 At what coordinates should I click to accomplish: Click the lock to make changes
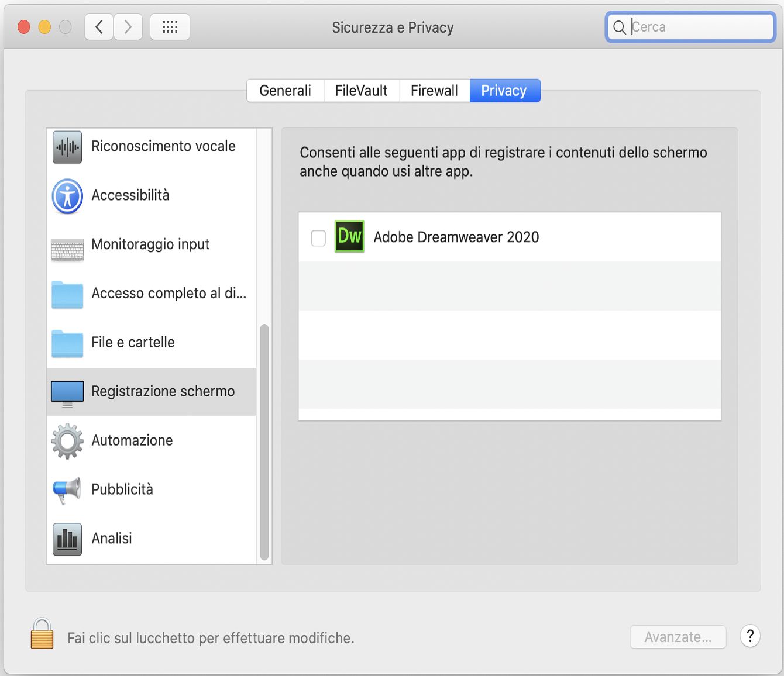41,637
